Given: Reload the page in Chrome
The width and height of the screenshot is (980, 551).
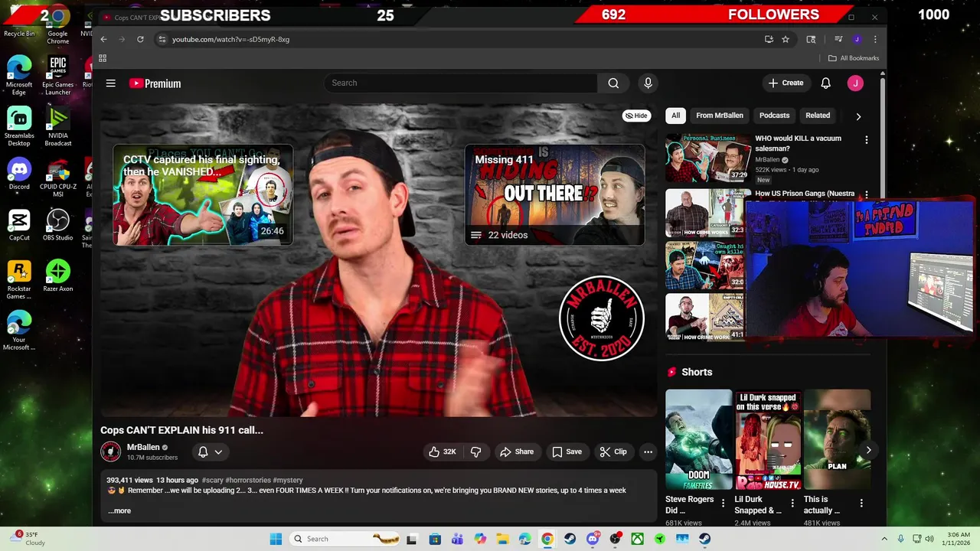Looking at the screenshot, I should pyautogui.click(x=140, y=39).
